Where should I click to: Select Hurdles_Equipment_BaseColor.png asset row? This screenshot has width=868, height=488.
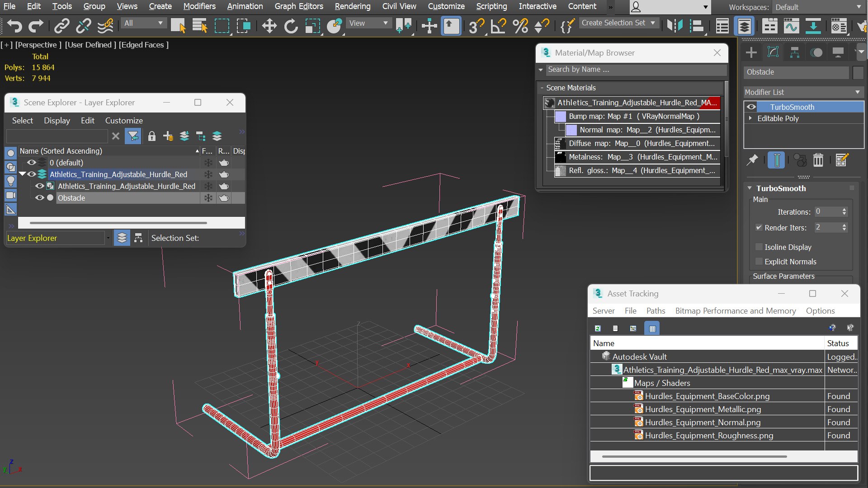pos(723,396)
